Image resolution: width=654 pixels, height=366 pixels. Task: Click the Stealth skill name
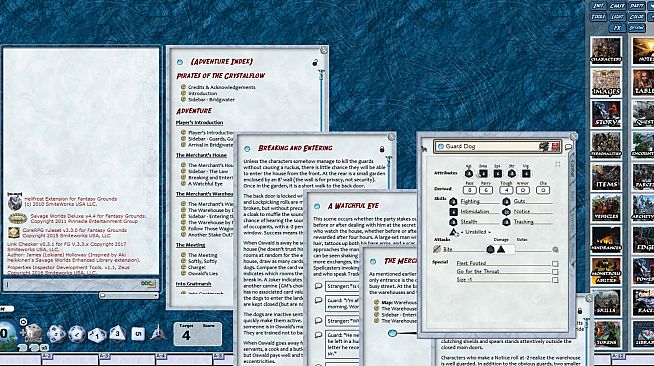coord(469,222)
